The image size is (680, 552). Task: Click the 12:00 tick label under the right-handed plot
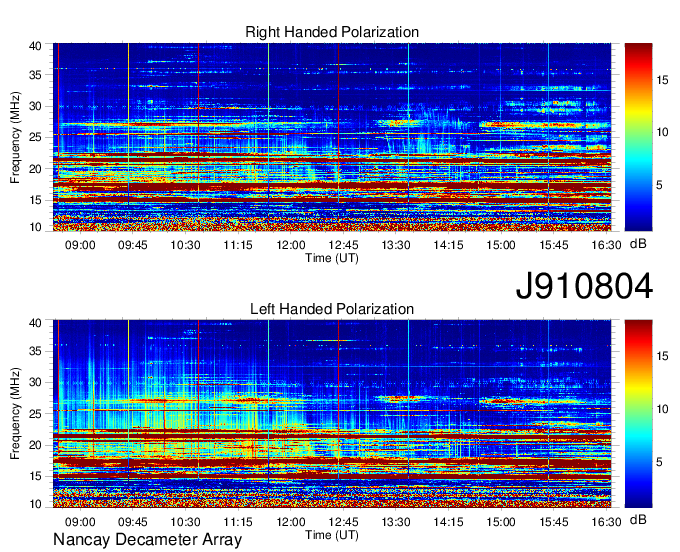291,245
